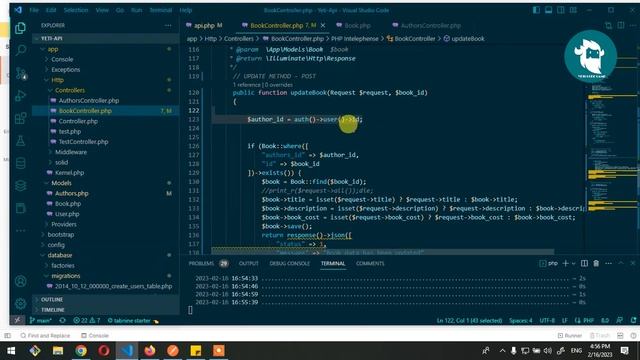Open the Testing flask icon
This screenshot has width=640, height=360.
click(x=20, y=141)
